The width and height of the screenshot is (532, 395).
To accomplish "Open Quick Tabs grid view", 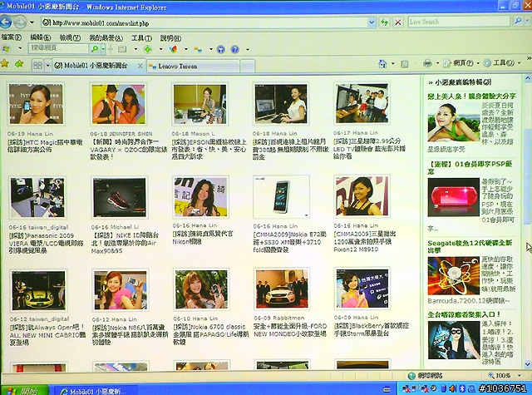I will (37, 65).
